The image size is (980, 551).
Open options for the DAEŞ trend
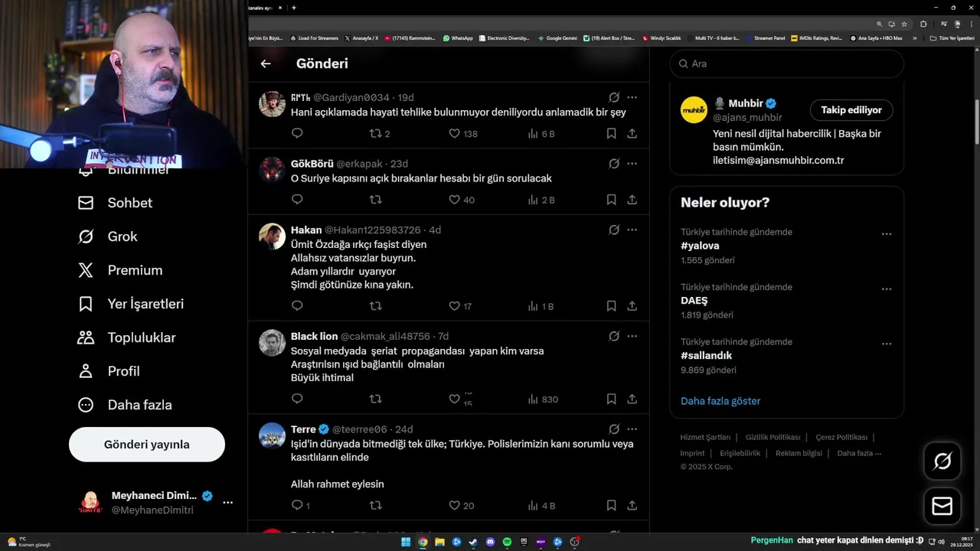887,289
